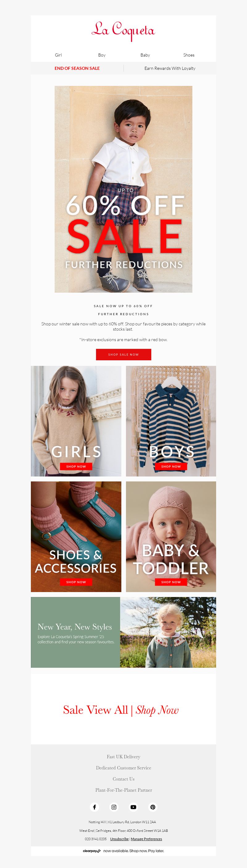Open the Shoes & Accessories tile
Viewport: 247px width, 868px height.
click(76, 537)
